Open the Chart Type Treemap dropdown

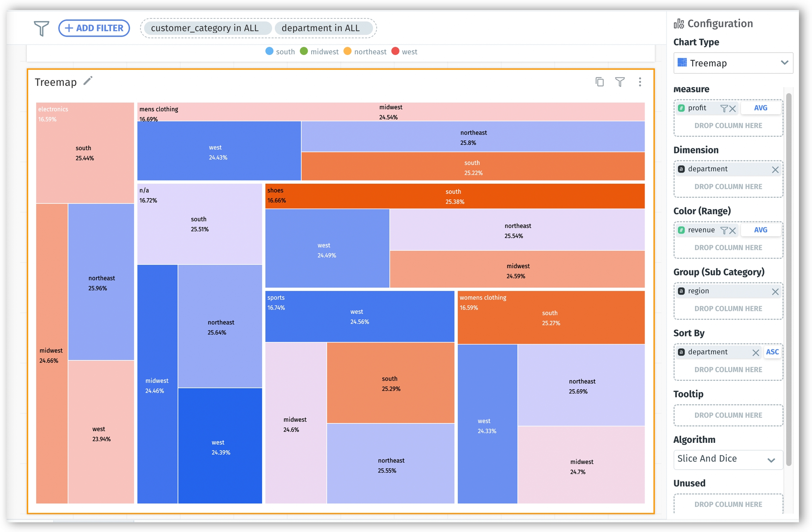tap(733, 63)
